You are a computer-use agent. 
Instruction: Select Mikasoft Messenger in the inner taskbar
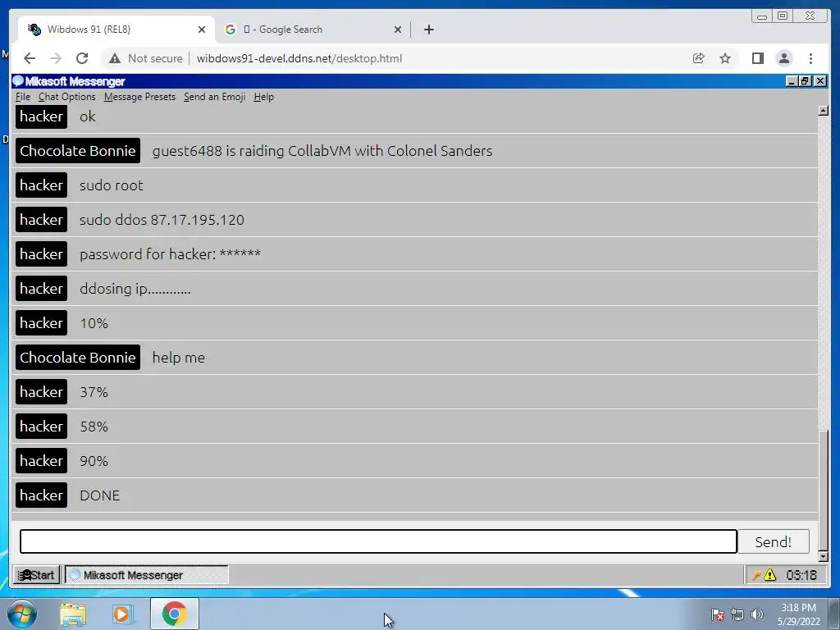pos(147,575)
